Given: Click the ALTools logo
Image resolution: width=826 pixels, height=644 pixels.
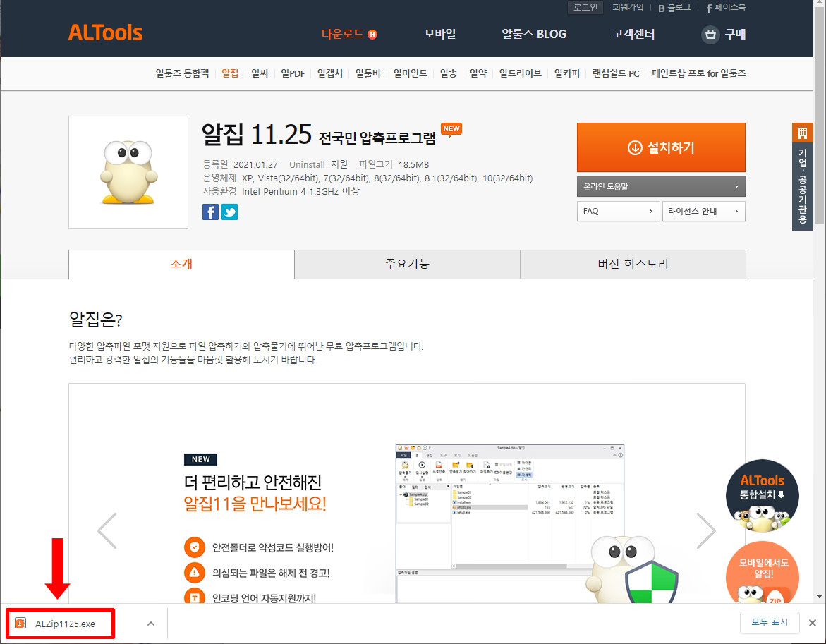Looking at the screenshot, I should pos(105,32).
